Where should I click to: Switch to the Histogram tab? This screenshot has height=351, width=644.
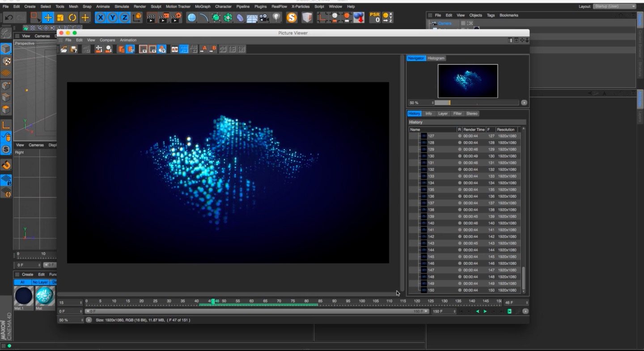pyautogui.click(x=436, y=58)
